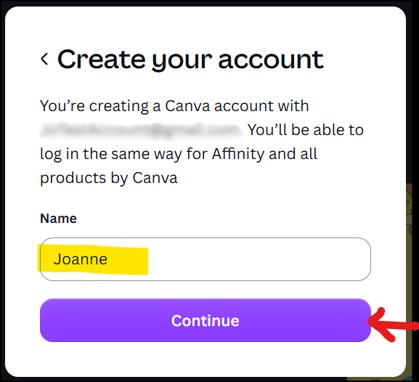
Task: Click the line "You're creating a Canva account with"
Action: pyautogui.click(x=174, y=106)
